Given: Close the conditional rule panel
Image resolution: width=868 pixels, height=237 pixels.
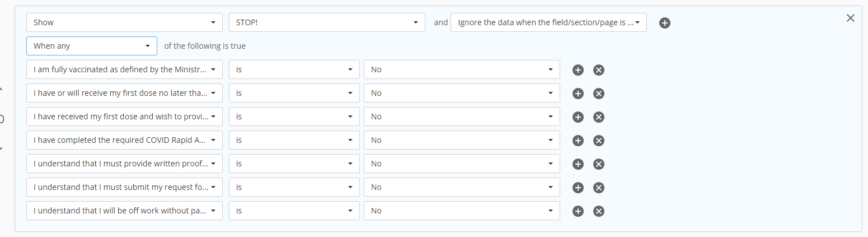Looking at the screenshot, I should (850, 18).
